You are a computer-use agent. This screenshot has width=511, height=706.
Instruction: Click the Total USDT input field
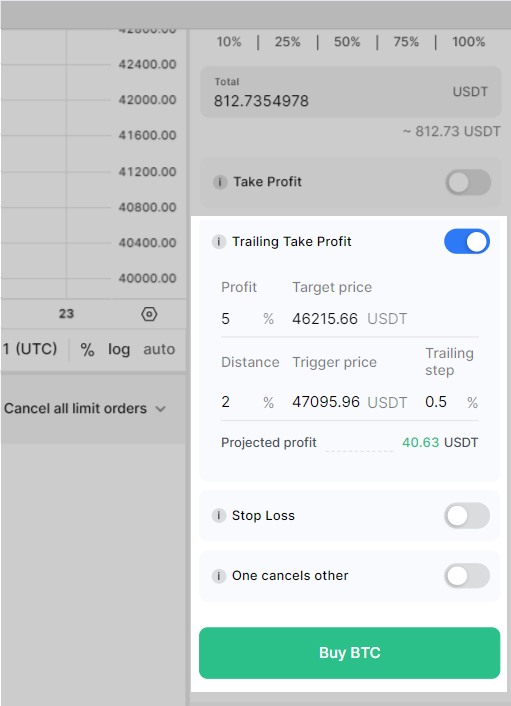[351, 92]
